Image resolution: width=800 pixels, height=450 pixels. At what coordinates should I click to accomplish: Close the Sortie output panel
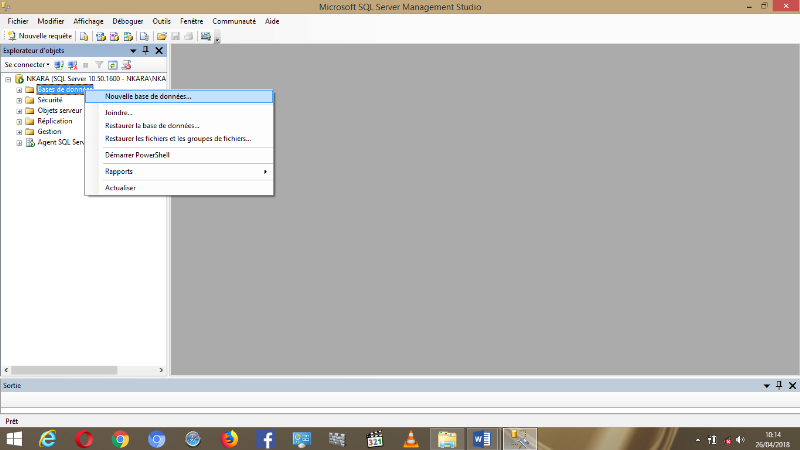pyautogui.click(x=792, y=386)
